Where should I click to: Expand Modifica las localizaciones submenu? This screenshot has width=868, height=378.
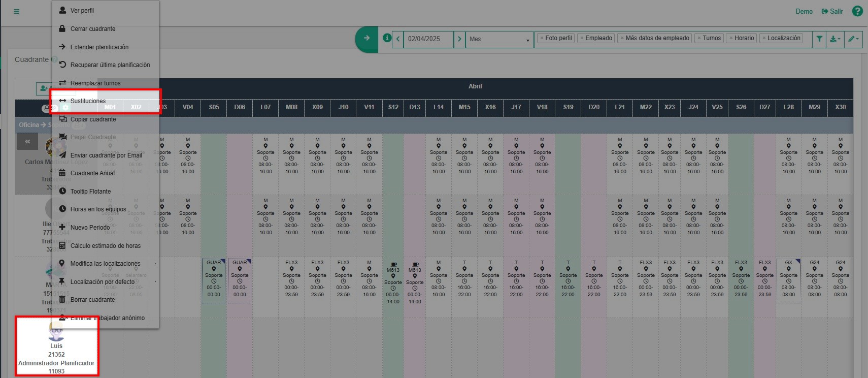pos(105,264)
